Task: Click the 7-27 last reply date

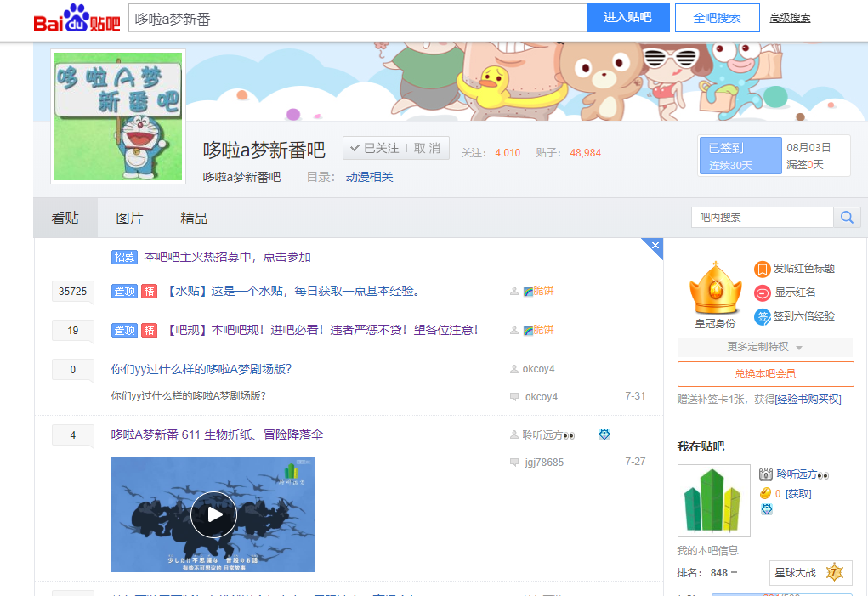Action: click(635, 462)
